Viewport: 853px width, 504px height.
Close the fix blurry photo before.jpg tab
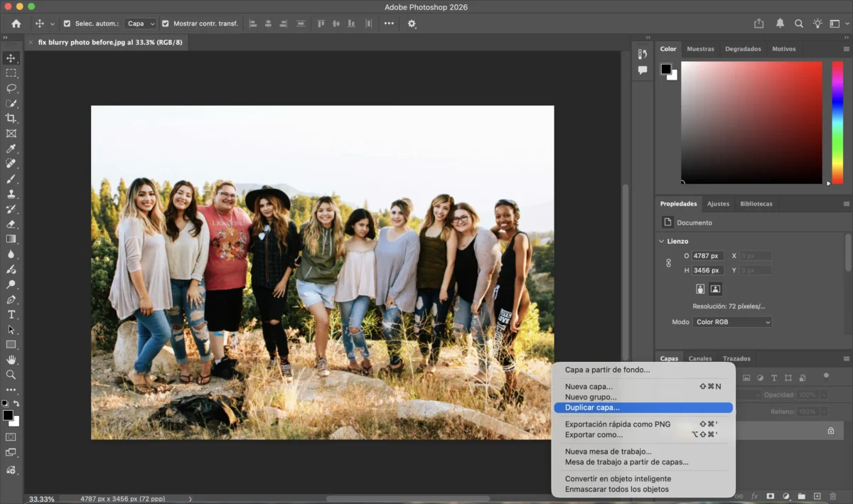31,42
